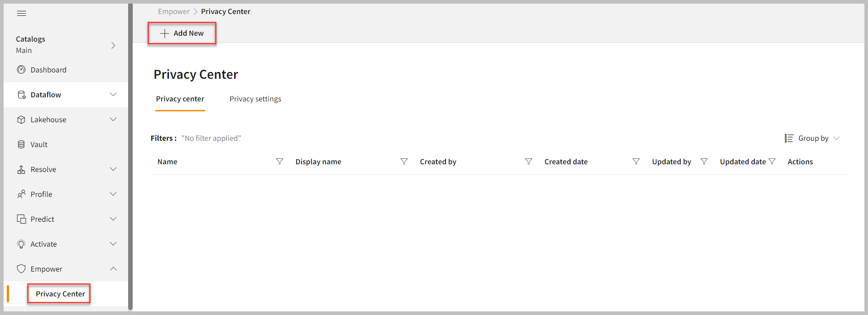
Task: Expand the Activate menu chevron
Action: 113,244
